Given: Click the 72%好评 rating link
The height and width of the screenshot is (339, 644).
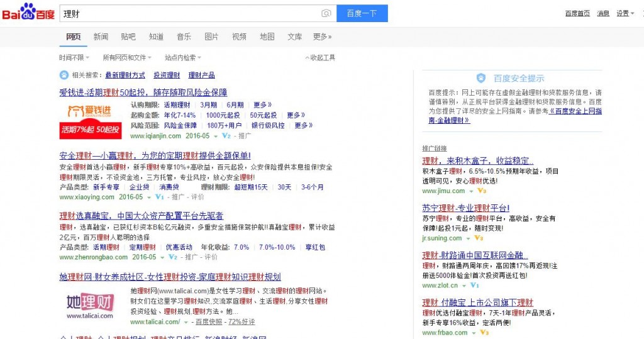Looking at the screenshot, I should [x=241, y=322].
